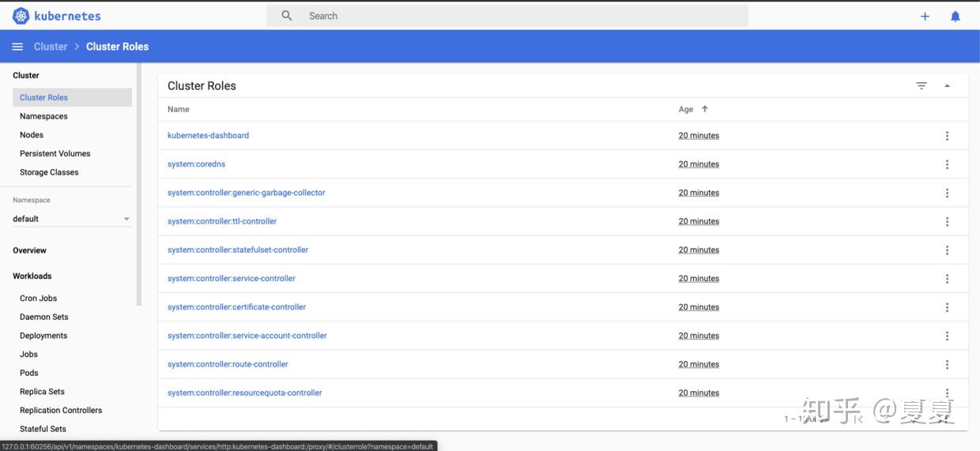Click the filter icon in Cluster Roles

(922, 85)
